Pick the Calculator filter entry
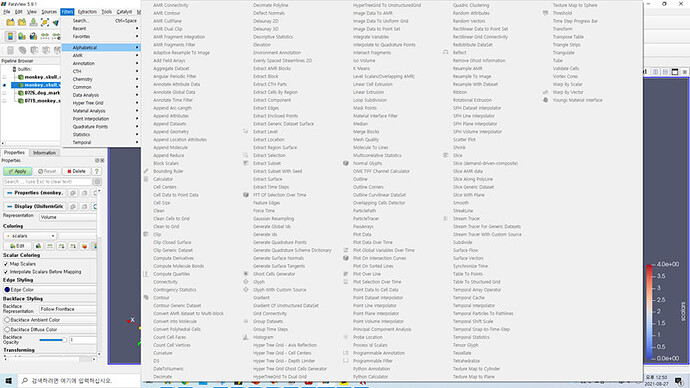 click(x=163, y=179)
